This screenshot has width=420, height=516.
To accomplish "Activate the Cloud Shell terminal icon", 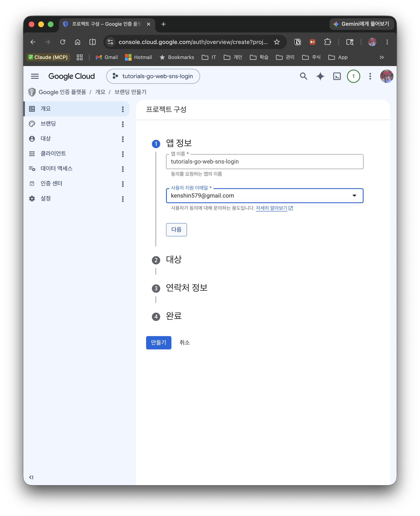I will [x=337, y=76].
